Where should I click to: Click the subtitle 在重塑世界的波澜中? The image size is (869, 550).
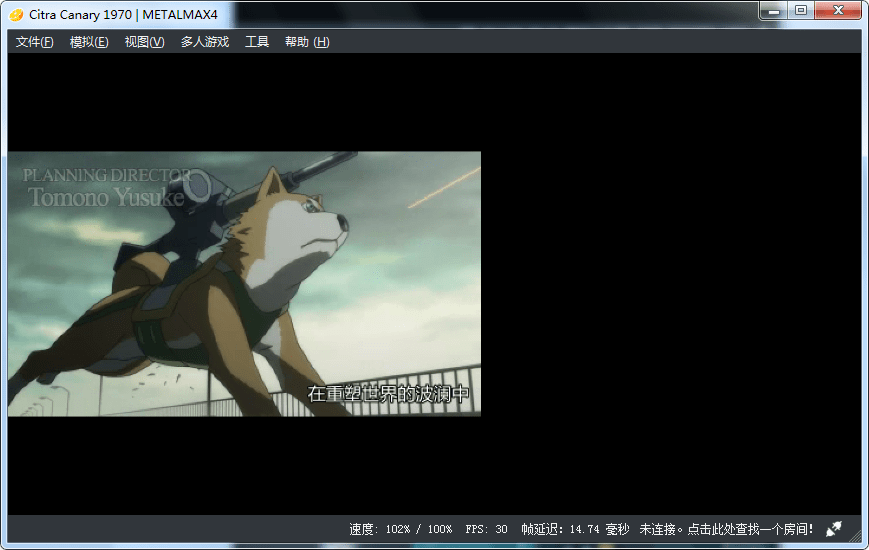388,394
